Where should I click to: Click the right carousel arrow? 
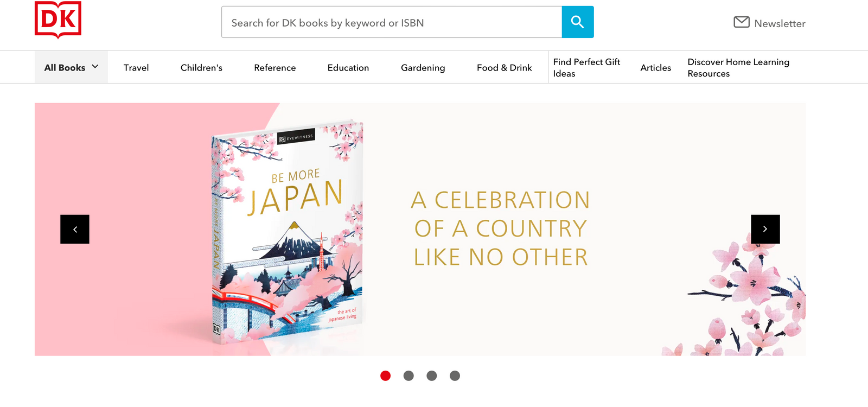click(x=765, y=229)
